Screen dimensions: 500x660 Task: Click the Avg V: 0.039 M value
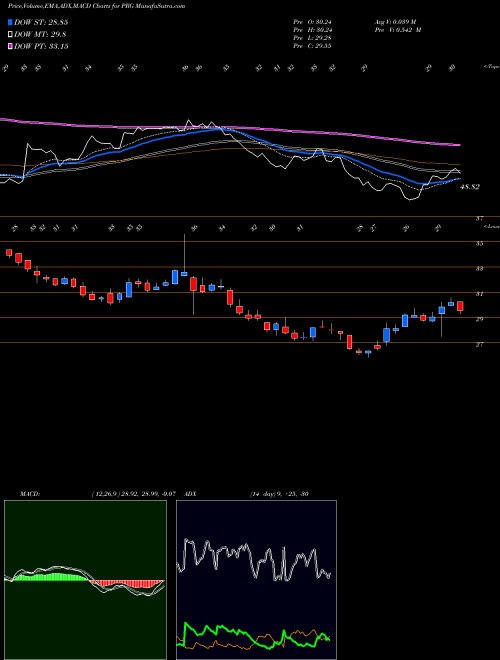395,22
